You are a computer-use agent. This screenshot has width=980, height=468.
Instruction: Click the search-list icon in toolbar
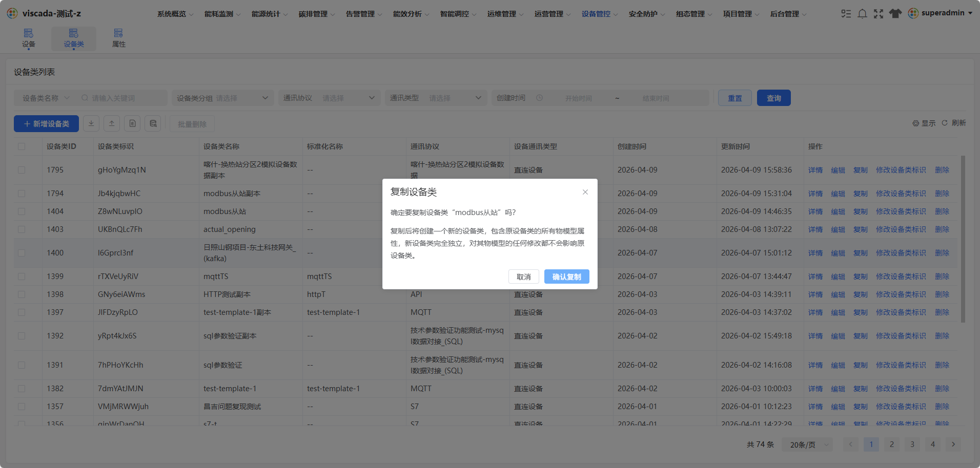coord(153,123)
